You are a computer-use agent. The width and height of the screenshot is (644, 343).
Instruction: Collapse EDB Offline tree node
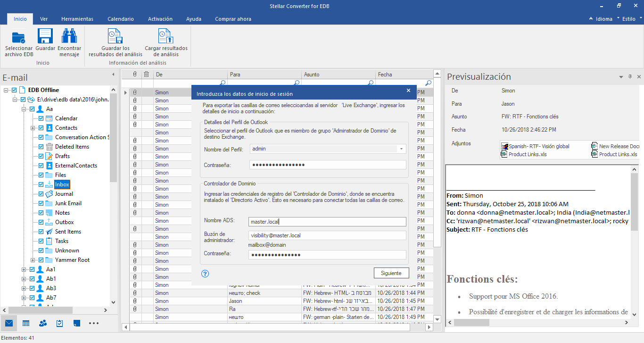[x=6, y=90]
